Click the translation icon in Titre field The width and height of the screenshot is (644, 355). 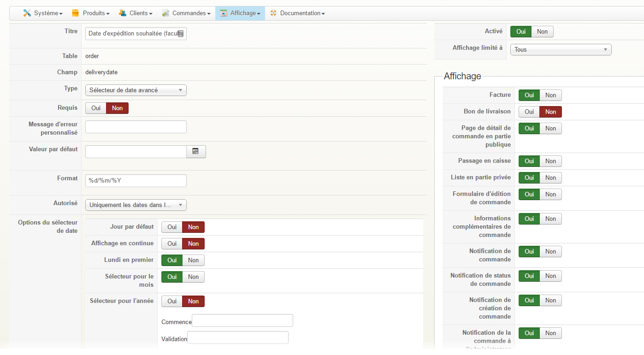point(181,34)
